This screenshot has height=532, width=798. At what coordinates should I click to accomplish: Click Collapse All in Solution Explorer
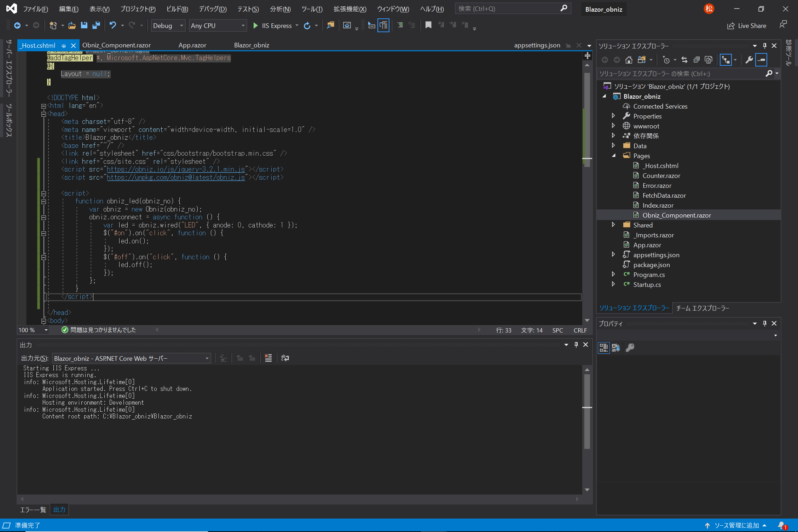point(696,60)
